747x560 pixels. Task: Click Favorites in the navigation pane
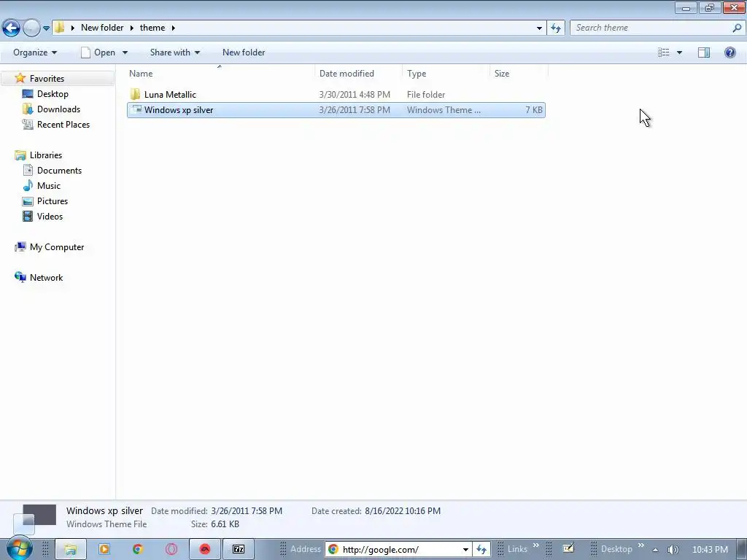pos(47,79)
